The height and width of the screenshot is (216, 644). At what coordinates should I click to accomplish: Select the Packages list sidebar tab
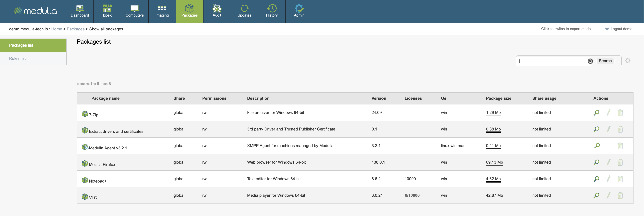21,45
